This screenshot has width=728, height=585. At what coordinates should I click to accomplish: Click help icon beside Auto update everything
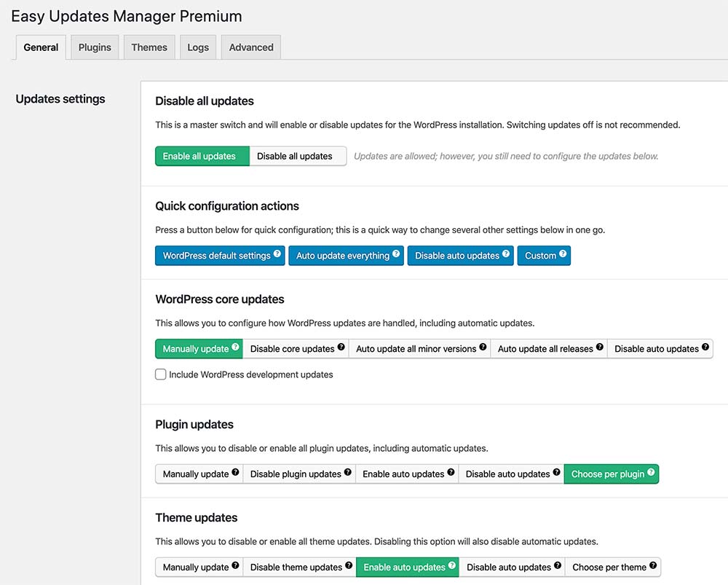click(x=396, y=254)
